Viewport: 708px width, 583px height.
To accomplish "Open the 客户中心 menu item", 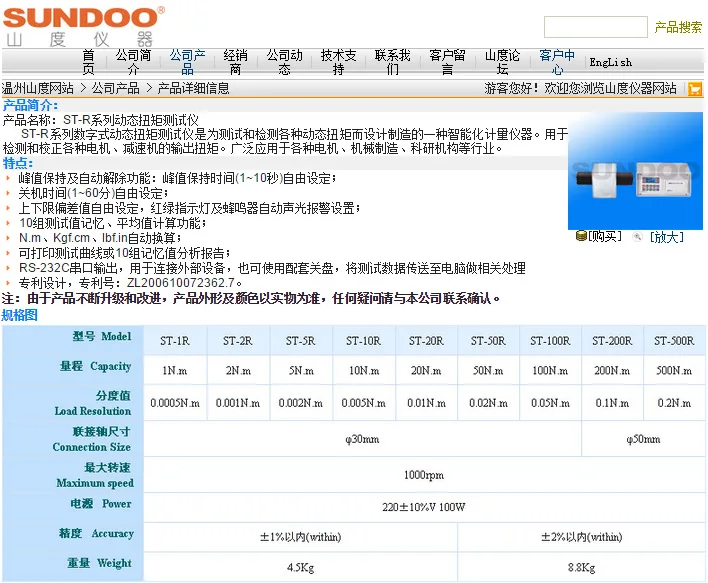I will (x=557, y=62).
